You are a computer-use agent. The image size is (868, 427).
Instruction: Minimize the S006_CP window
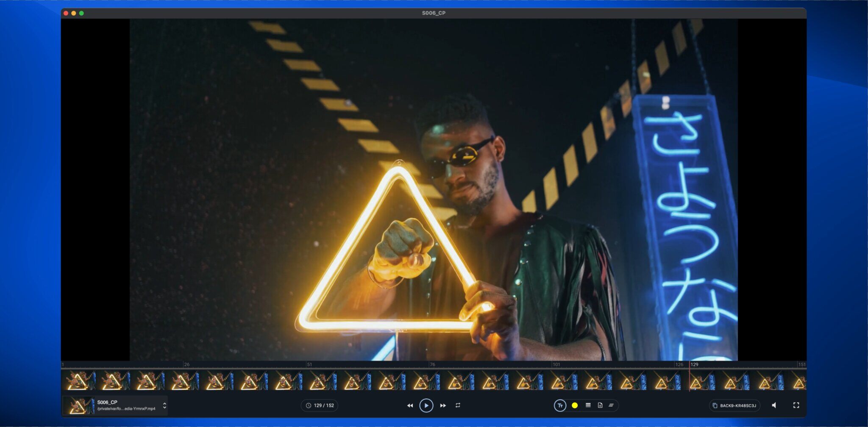tap(74, 13)
